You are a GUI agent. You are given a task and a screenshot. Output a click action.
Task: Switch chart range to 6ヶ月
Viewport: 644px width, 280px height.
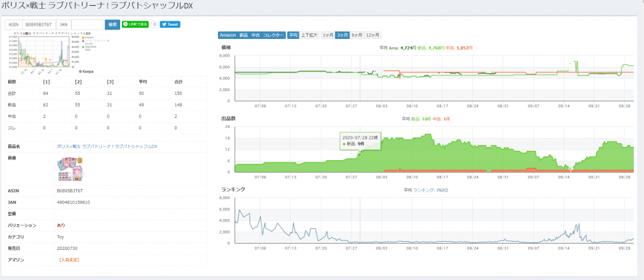click(x=357, y=35)
